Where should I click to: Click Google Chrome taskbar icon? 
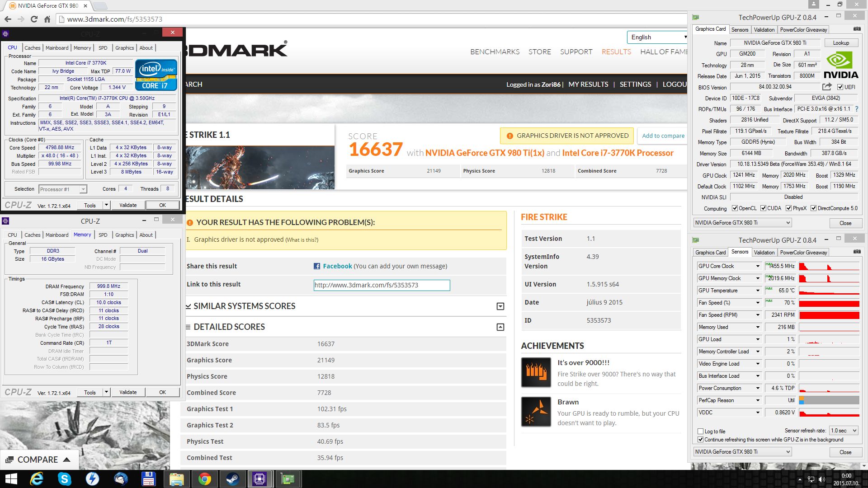204,479
